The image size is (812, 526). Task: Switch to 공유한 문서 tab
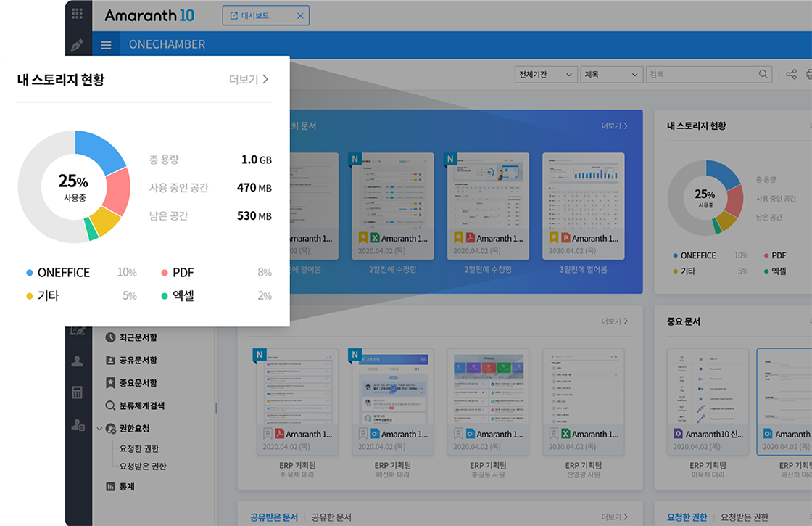pos(331,517)
